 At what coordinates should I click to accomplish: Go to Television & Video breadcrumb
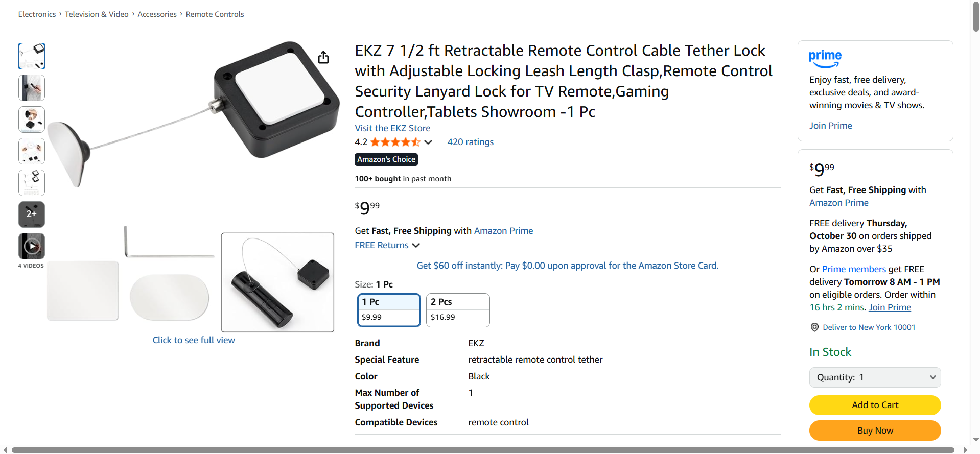(x=97, y=14)
